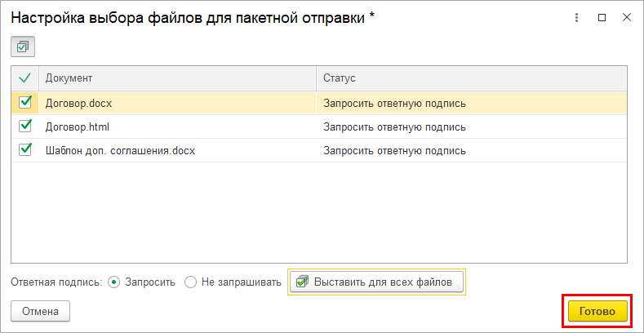This screenshot has height=333, width=644.
Task: Select the Шаблон доп. соглашения.docx file name
Action: coord(120,151)
